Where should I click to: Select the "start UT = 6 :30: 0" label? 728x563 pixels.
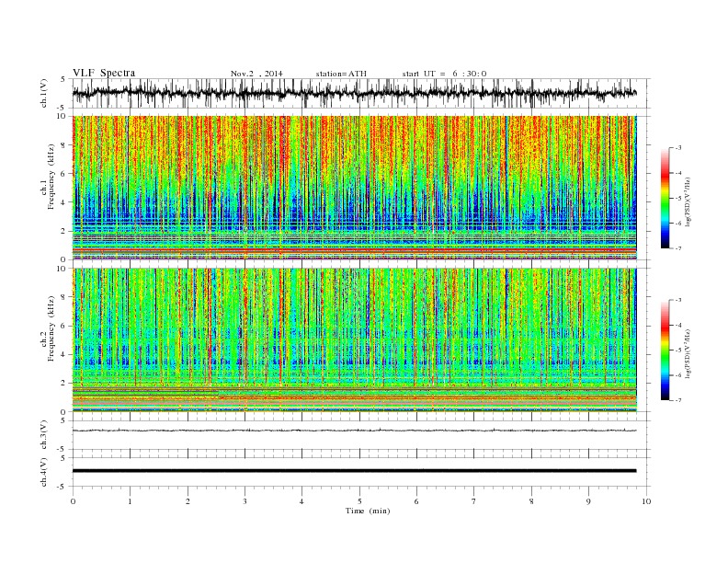click(444, 74)
